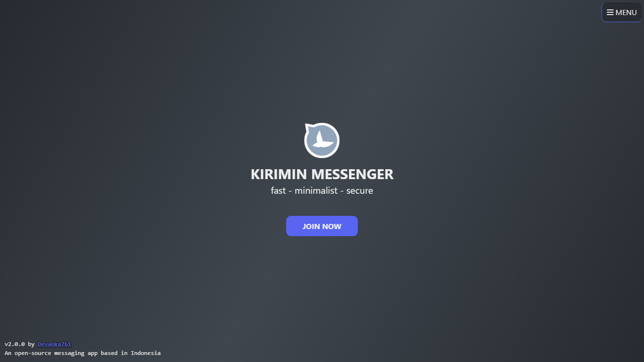Open the MENU button
The height and width of the screenshot is (362, 644).
tap(621, 12)
